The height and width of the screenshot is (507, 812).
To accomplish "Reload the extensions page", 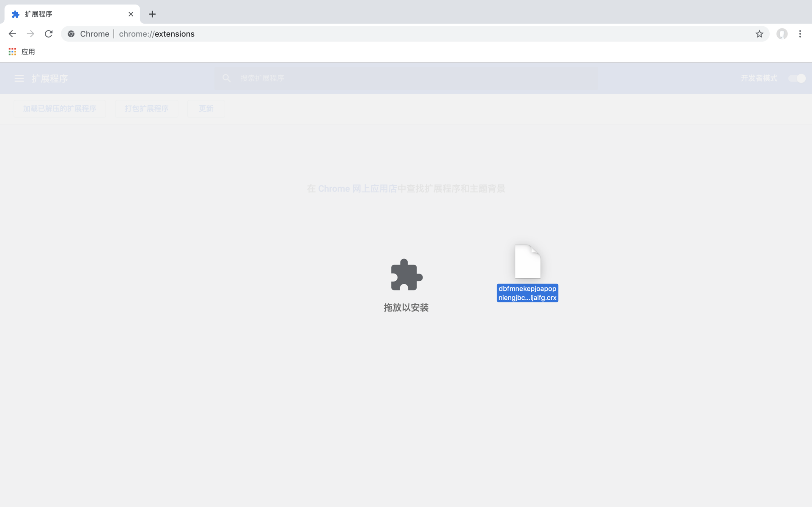I will pyautogui.click(x=49, y=34).
